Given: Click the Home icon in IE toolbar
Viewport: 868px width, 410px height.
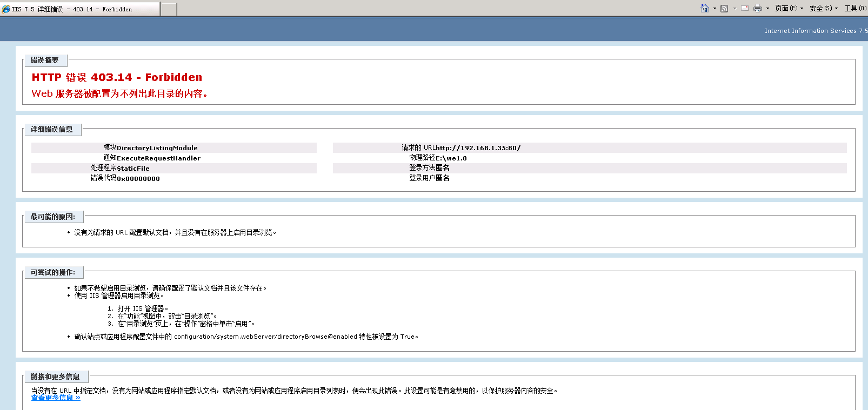Looking at the screenshot, I should point(705,8).
